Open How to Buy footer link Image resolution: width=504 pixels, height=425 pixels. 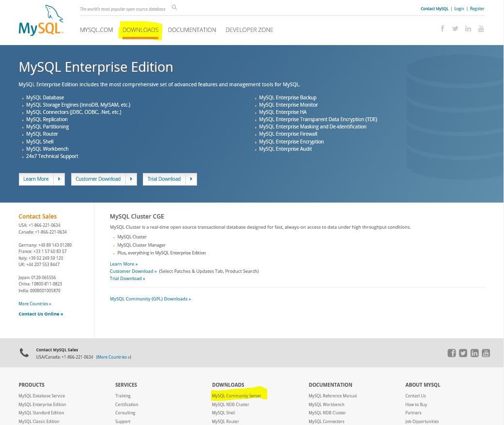[416, 405]
